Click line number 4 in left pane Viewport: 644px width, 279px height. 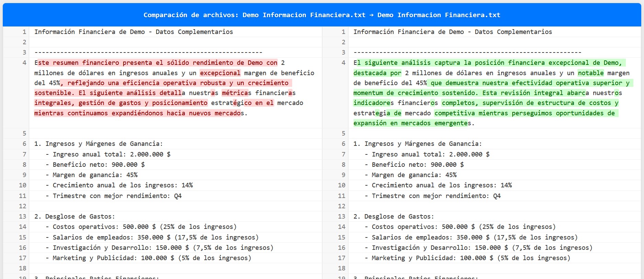point(24,62)
